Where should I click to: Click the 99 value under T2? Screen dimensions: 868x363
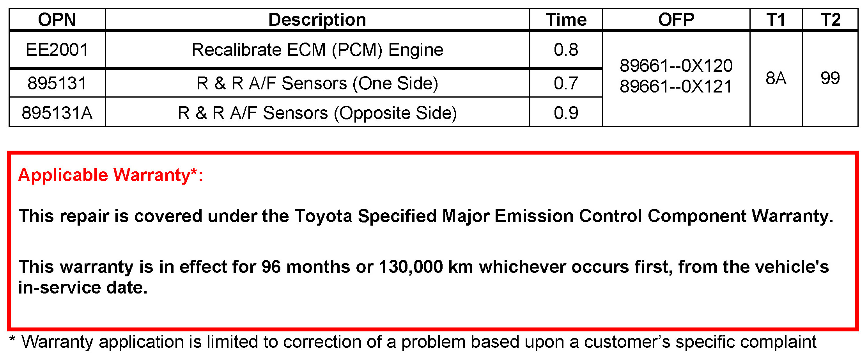point(830,78)
